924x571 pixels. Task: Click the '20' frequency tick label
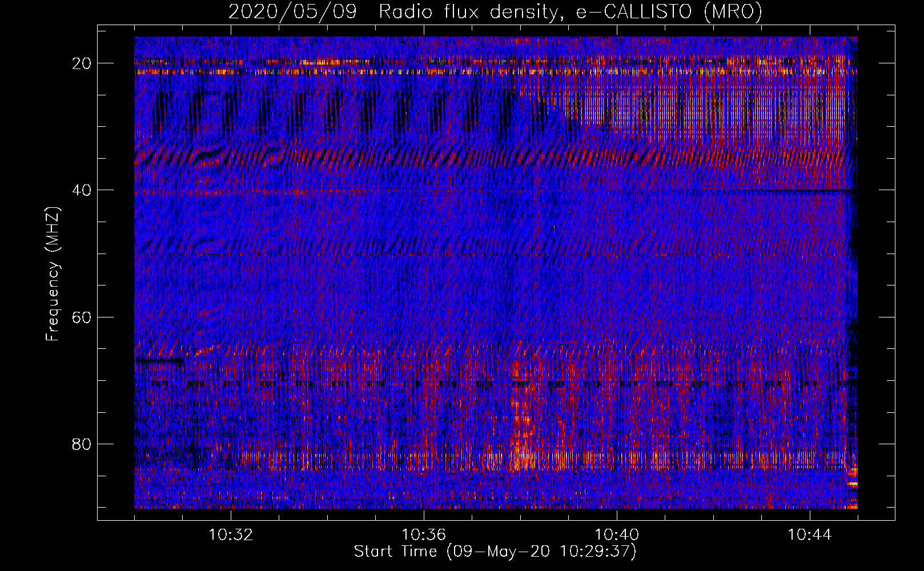point(82,63)
